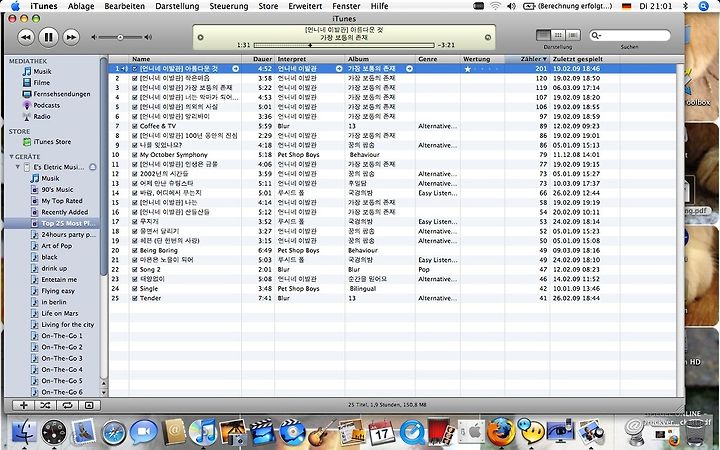Adjust the volume slider

point(120,37)
